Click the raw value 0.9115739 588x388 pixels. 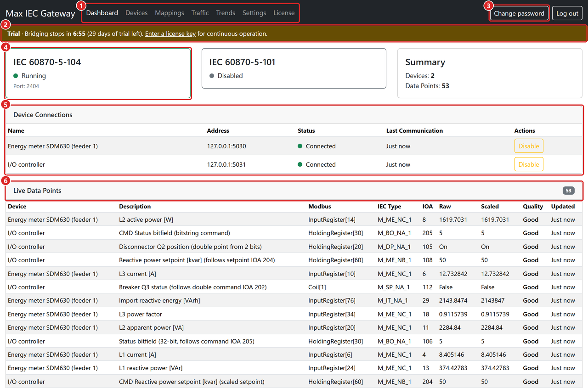[453, 314]
